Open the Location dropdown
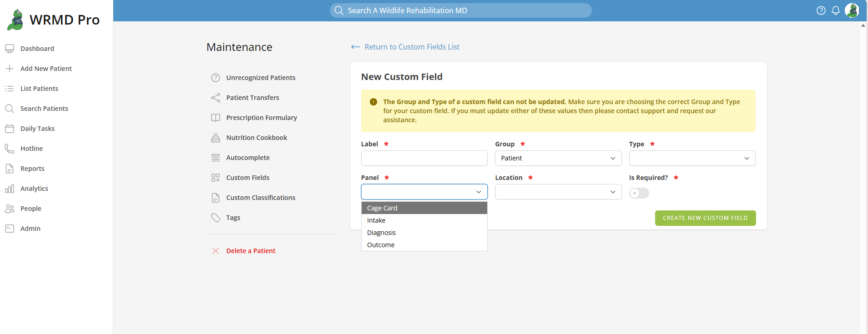The height and width of the screenshot is (334, 868). pyautogui.click(x=558, y=192)
